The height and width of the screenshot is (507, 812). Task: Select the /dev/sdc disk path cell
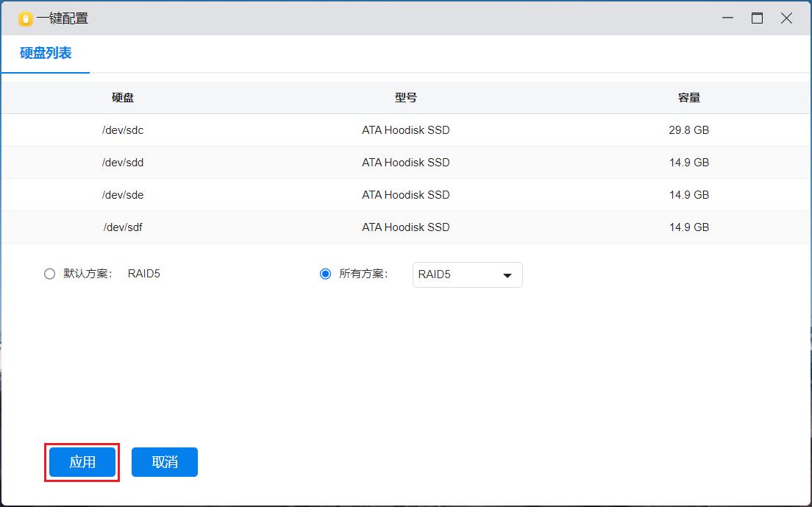coord(123,130)
